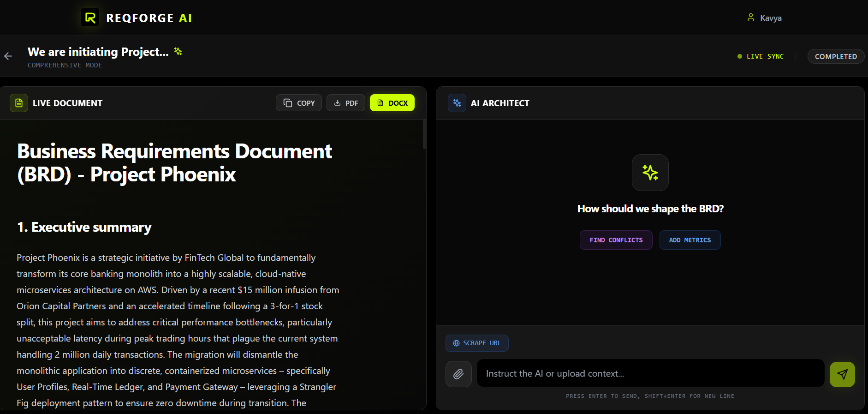
Task: Click the document panel scrollbar
Action: [424, 135]
